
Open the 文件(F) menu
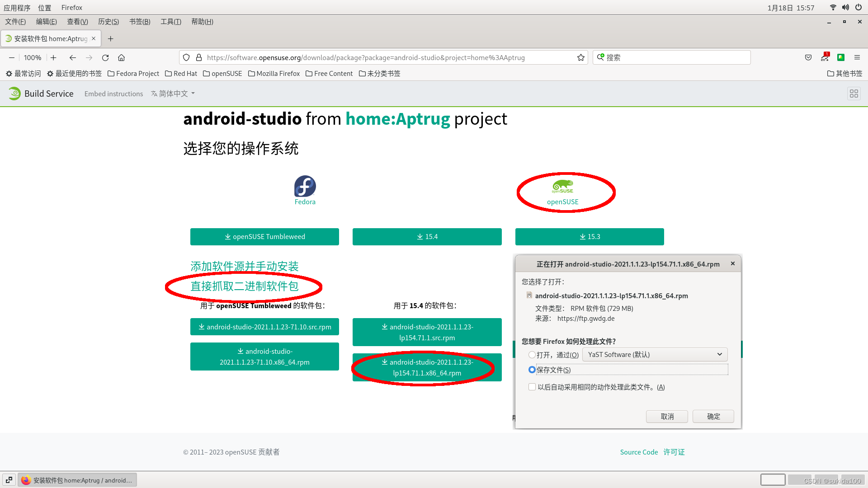[x=15, y=22]
